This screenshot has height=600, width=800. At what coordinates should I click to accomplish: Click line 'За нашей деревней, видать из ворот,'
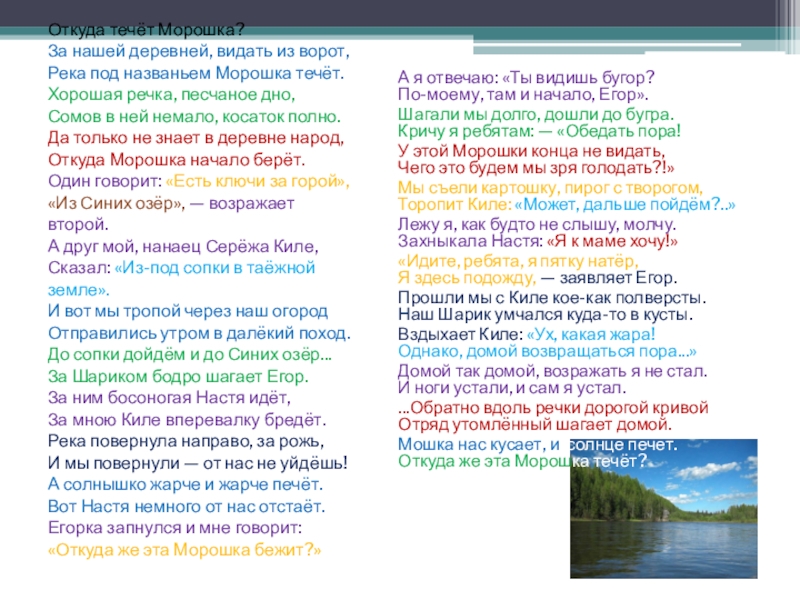(x=199, y=52)
